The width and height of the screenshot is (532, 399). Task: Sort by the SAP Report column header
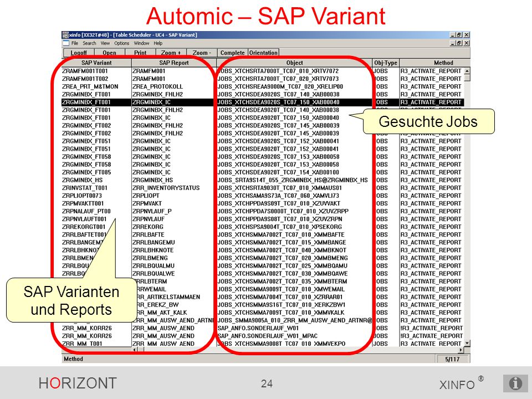[x=173, y=63]
